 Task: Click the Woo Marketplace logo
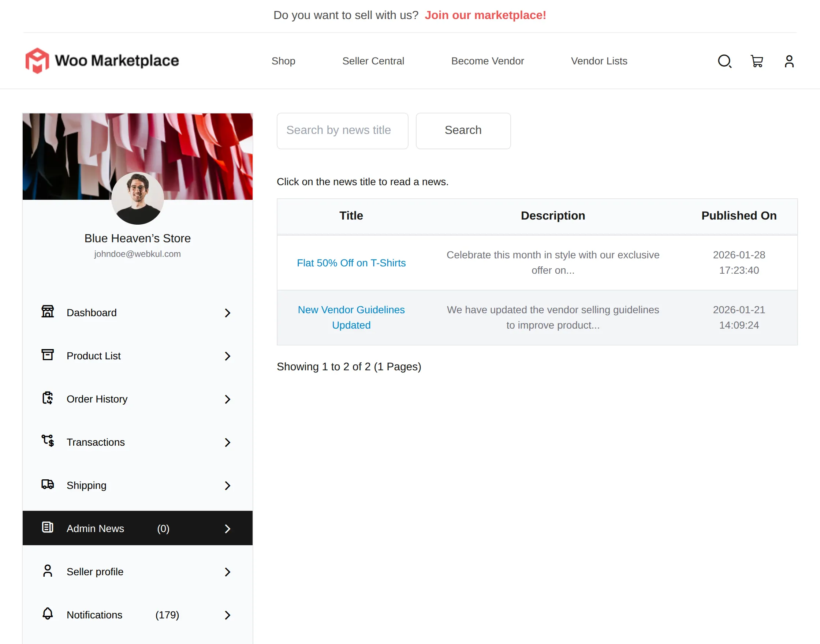[x=102, y=60]
